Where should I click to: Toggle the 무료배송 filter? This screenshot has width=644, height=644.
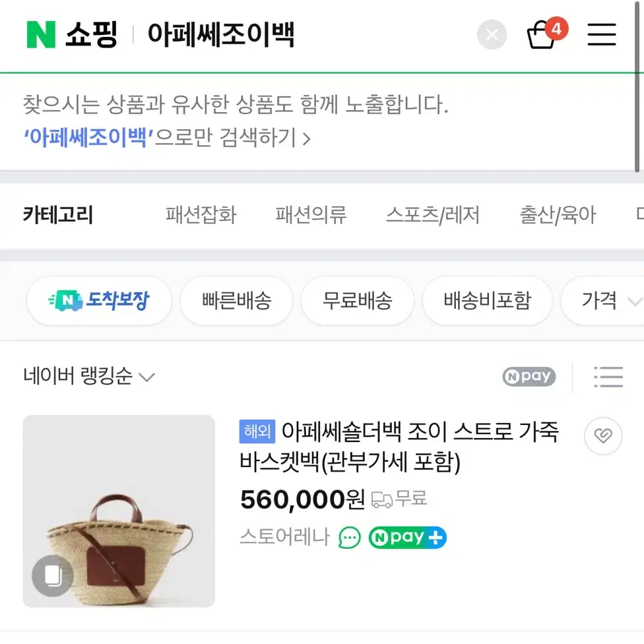358,301
